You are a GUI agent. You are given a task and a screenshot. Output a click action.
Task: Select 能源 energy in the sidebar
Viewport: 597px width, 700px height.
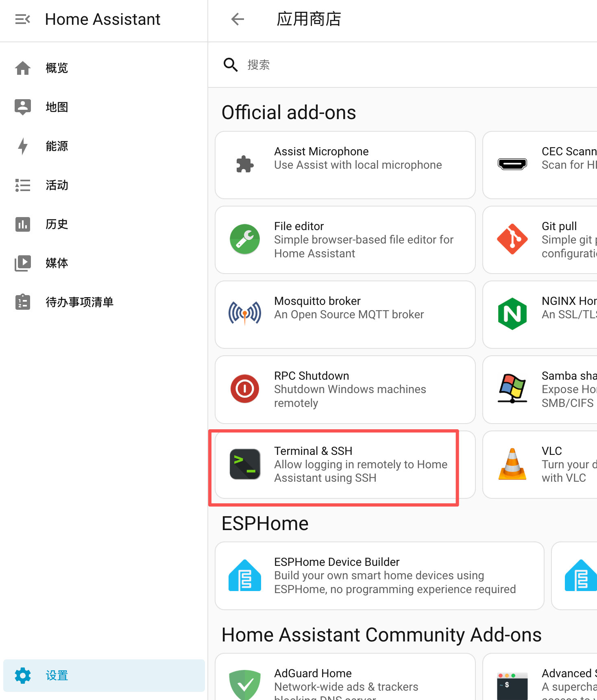click(57, 146)
